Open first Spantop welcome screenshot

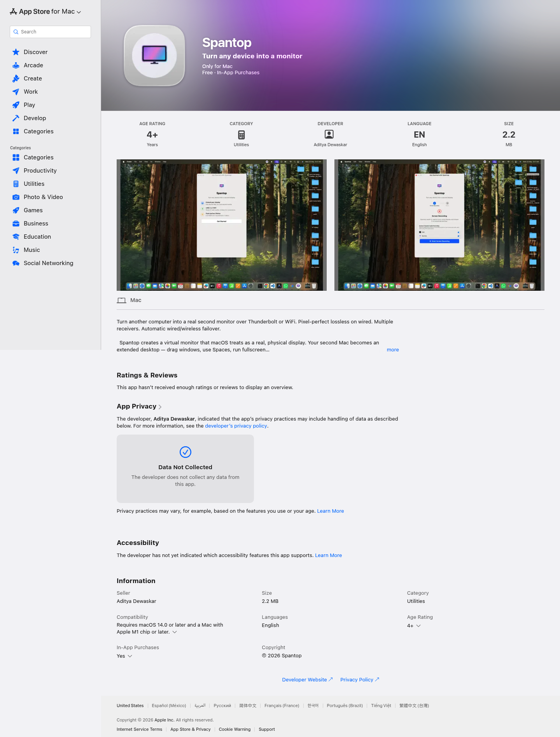(222, 225)
